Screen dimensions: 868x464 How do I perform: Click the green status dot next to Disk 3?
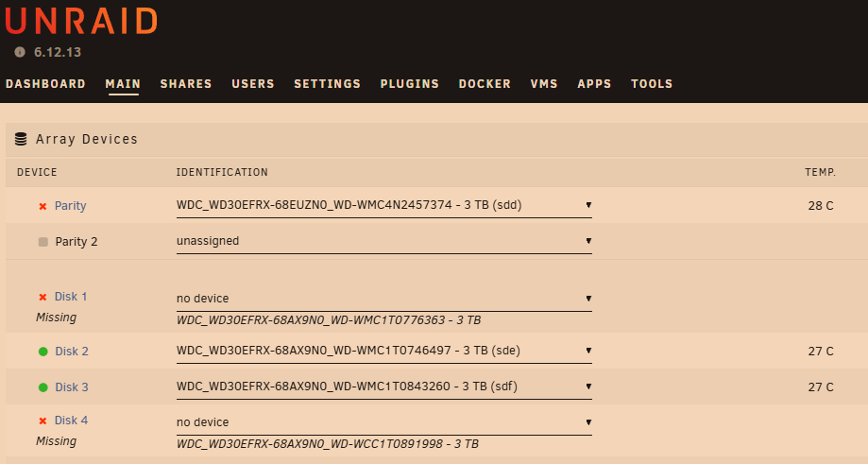point(43,387)
